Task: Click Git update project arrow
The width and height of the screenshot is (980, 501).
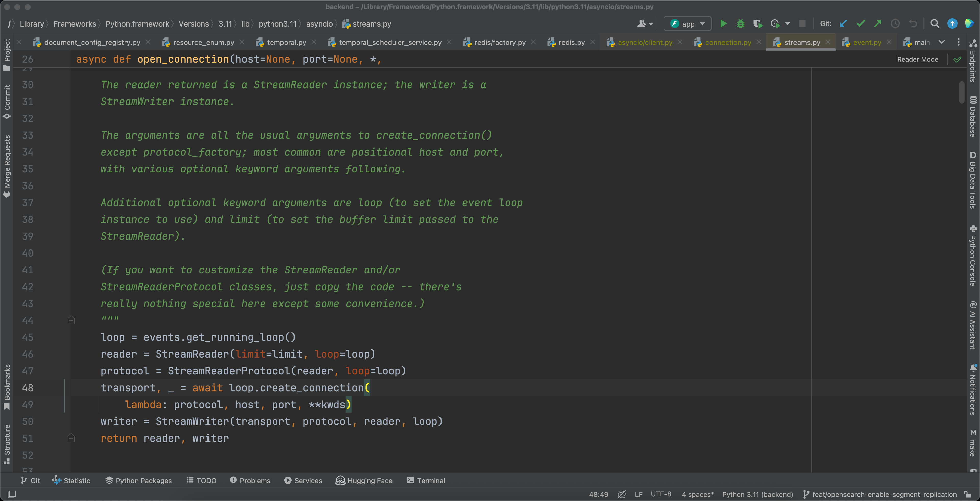Action: point(843,23)
